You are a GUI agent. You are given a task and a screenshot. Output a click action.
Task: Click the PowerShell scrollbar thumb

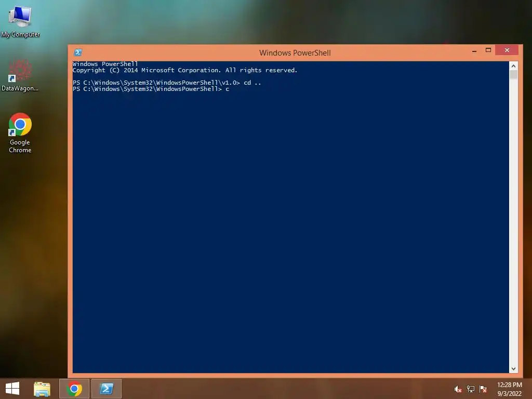click(x=513, y=74)
